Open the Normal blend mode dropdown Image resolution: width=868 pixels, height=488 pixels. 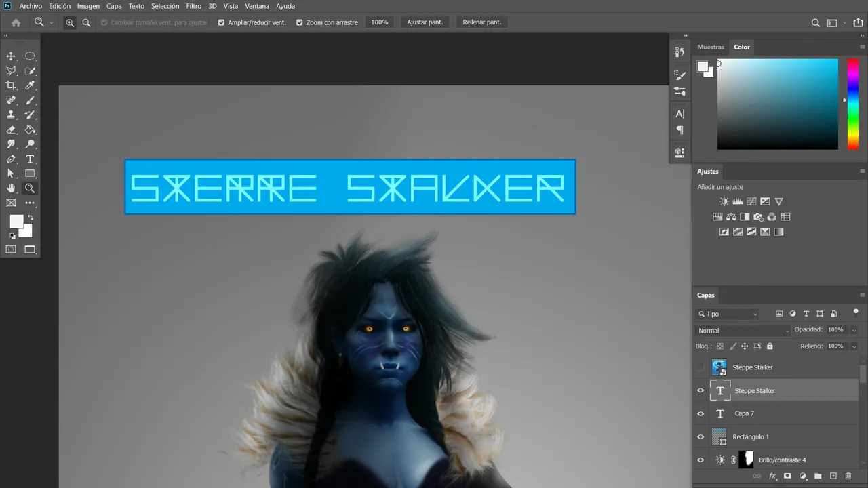coord(743,331)
